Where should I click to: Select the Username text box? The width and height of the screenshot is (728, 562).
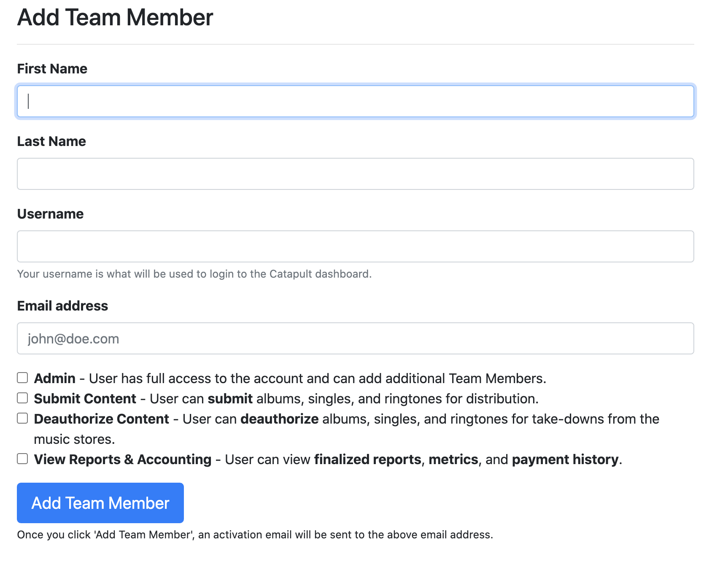pyautogui.click(x=355, y=246)
